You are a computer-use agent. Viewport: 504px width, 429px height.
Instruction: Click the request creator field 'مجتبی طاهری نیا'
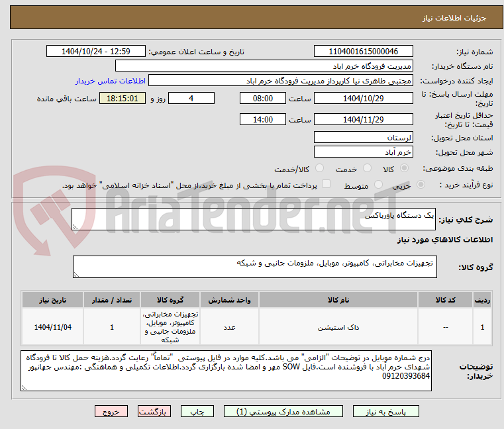click(x=280, y=81)
